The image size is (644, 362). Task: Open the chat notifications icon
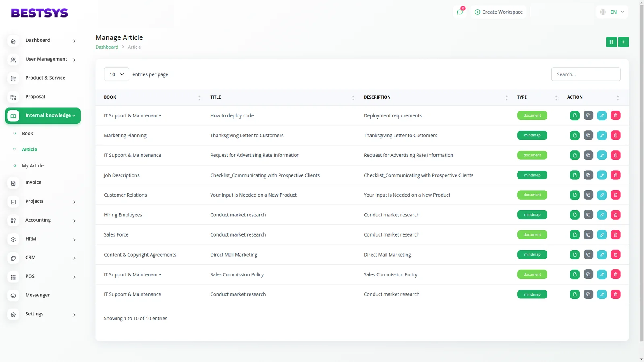point(460,12)
